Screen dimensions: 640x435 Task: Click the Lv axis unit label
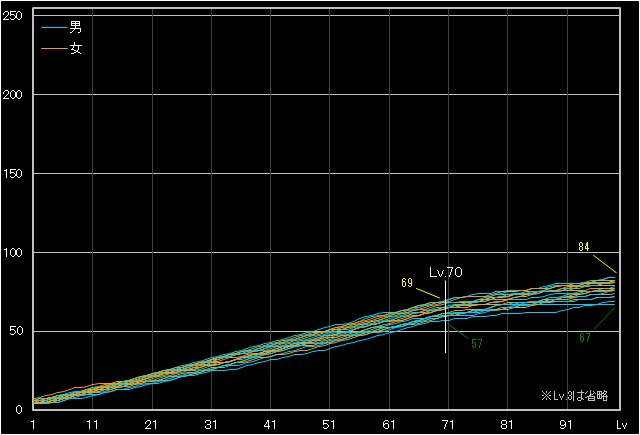622,425
